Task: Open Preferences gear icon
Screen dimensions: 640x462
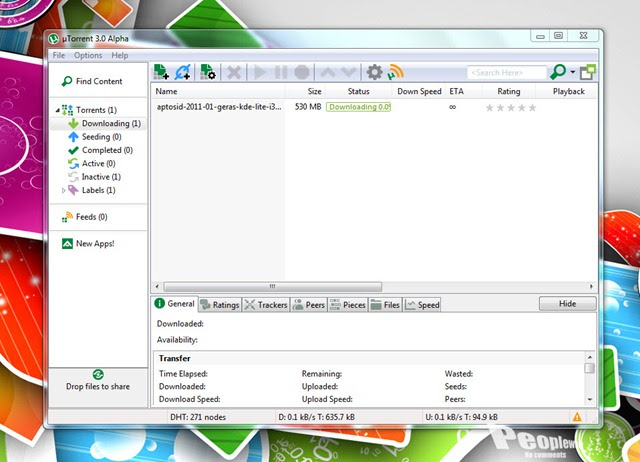Action: point(374,73)
